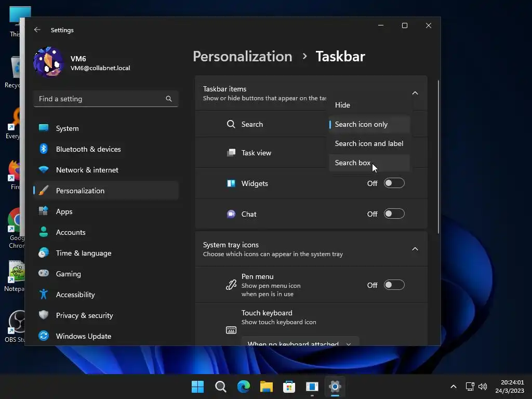532x399 pixels.
Task: Show hidden icons in the system tray
Action: click(453, 387)
